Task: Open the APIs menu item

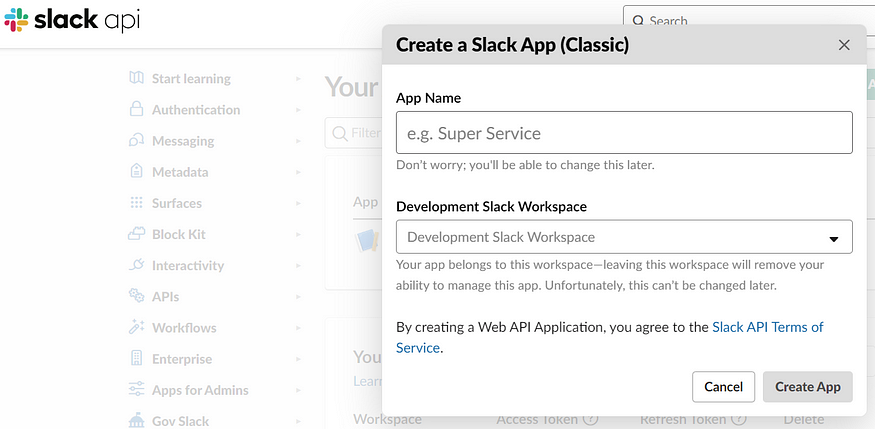Action: point(165,297)
